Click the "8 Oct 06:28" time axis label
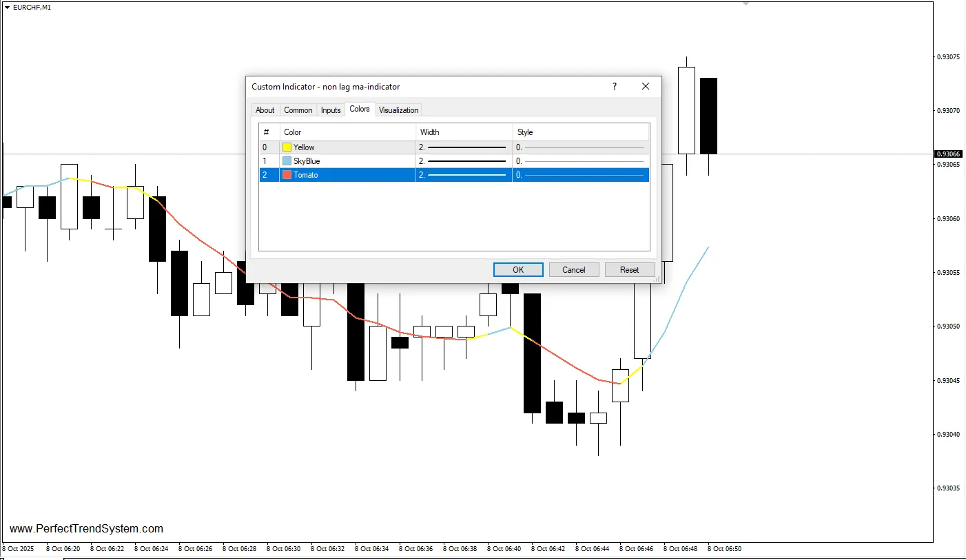The height and width of the screenshot is (560, 966). point(240,549)
